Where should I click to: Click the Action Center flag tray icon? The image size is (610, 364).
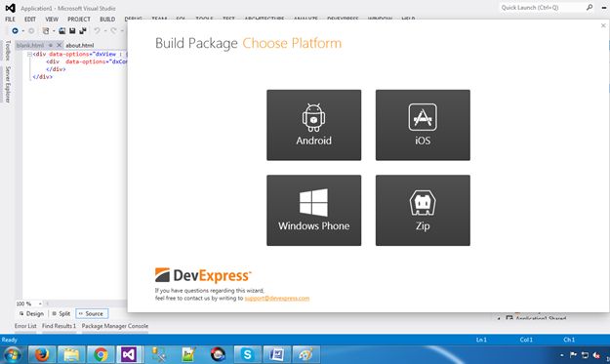pos(573,354)
